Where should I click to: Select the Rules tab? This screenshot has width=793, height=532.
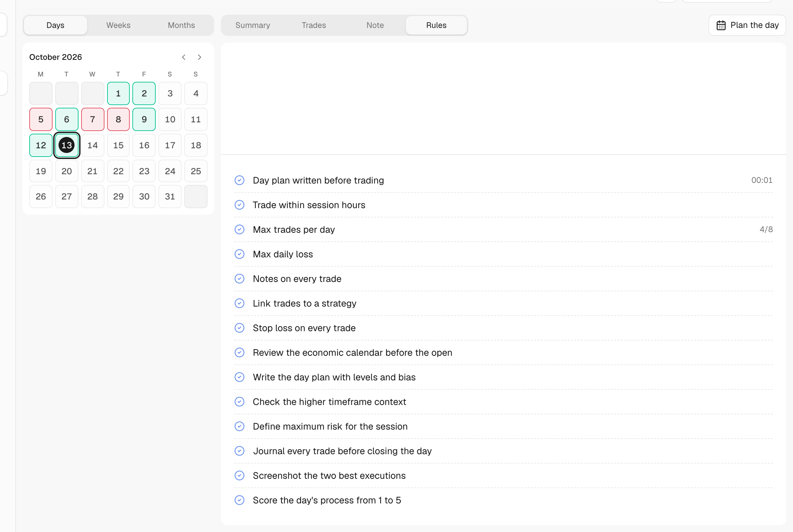coord(436,25)
